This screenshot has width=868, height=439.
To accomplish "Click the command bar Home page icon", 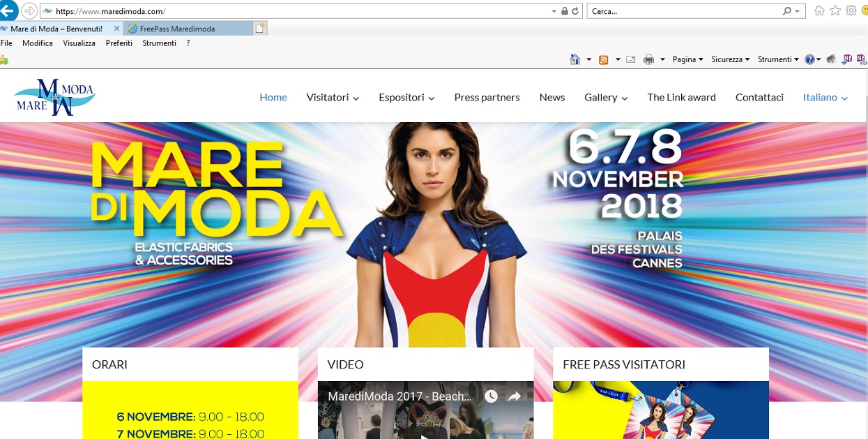I will 575,59.
